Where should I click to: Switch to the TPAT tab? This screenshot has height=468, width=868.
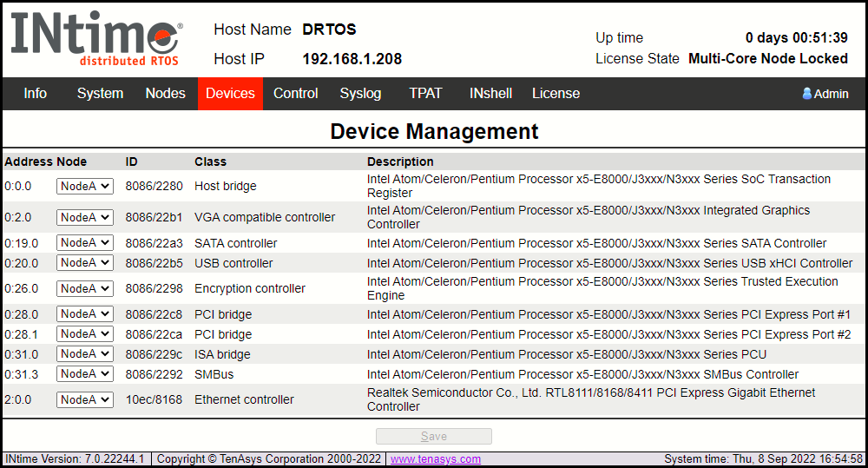tap(425, 94)
